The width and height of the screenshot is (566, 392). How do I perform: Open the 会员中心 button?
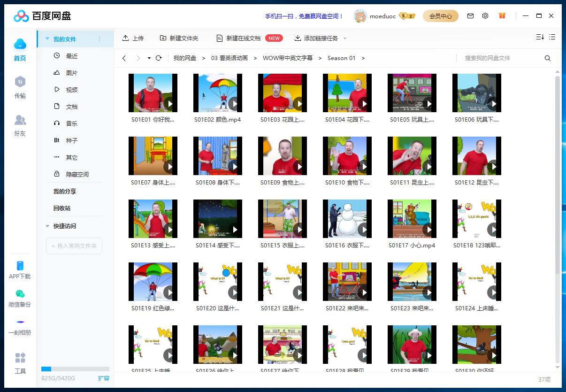coord(440,15)
